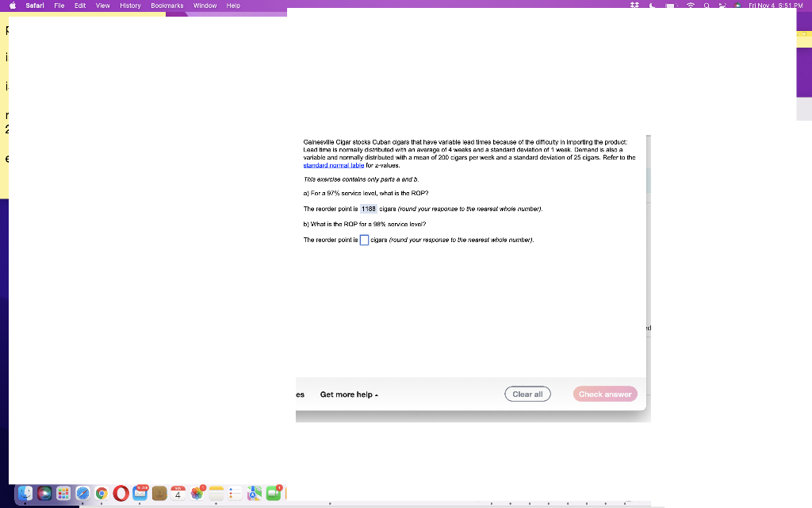
Task: Click the question text 'a) For a 97% service level'
Action: (366, 194)
